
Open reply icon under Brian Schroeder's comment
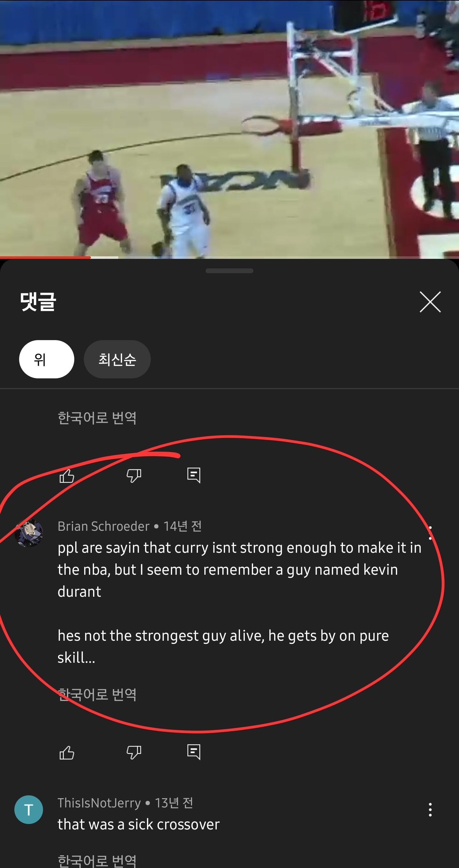pos(194,752)
